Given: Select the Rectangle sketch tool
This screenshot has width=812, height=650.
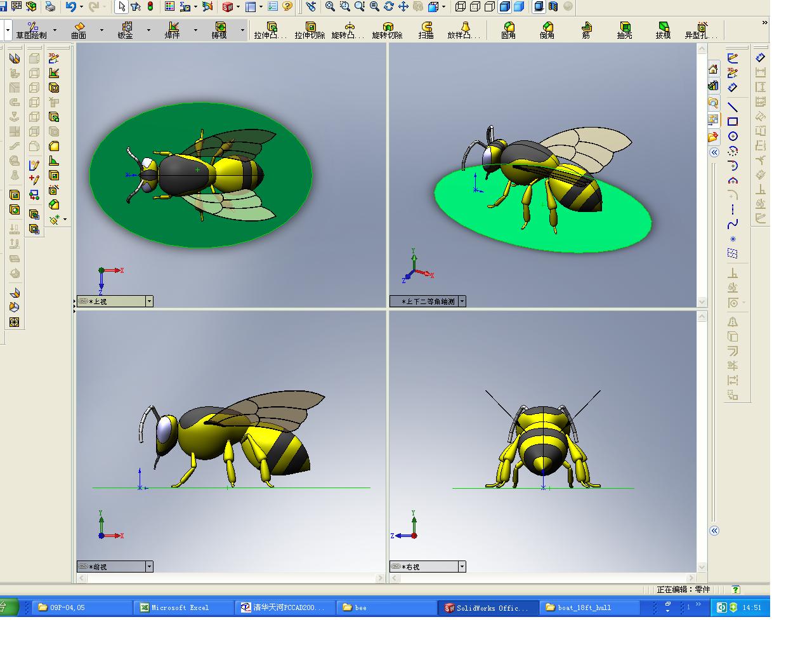Looking at the screenshot, I should [x=733, y=121].
